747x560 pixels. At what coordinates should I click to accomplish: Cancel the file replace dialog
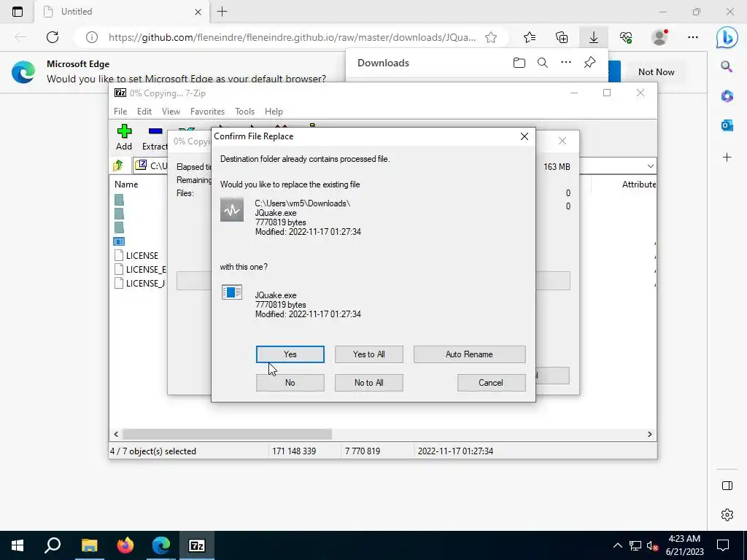point(491,383)
